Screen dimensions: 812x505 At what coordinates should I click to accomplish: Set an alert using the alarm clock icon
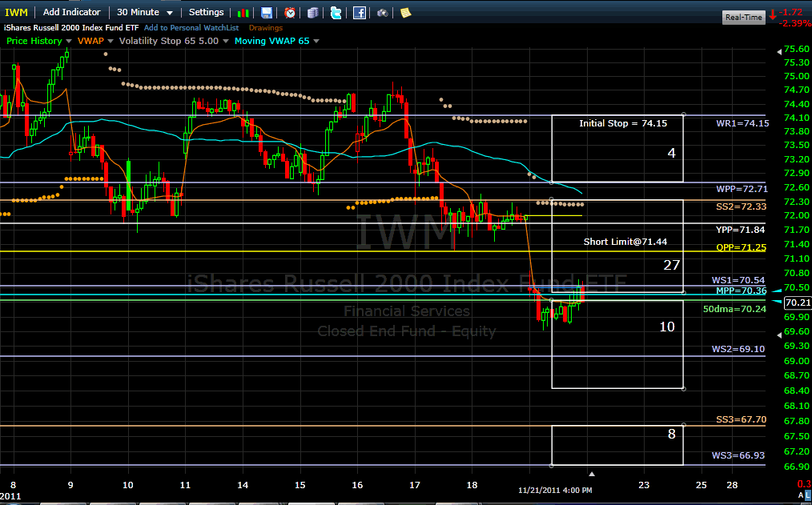290,13
